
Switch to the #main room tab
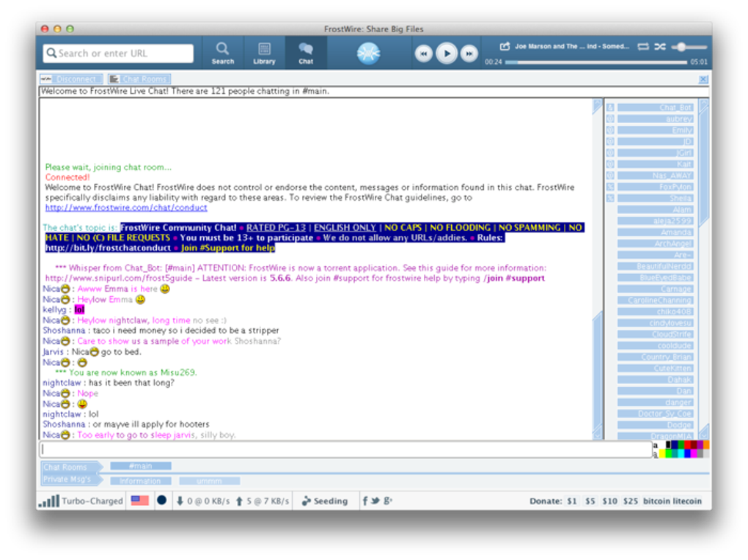(141, 465)
